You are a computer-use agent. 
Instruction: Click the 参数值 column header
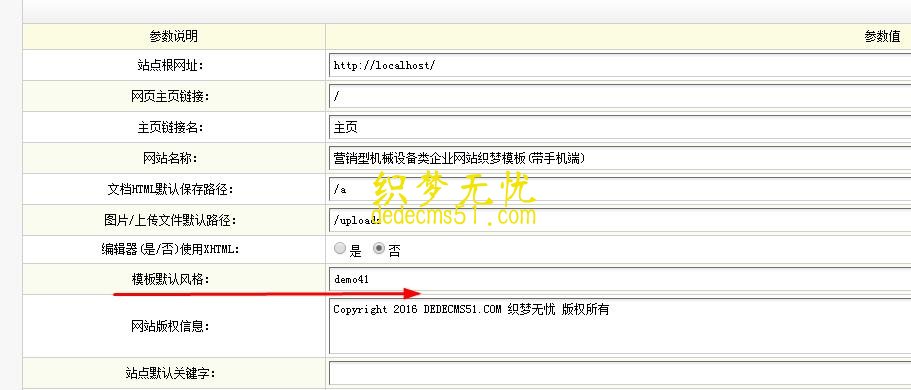point(882,37)
